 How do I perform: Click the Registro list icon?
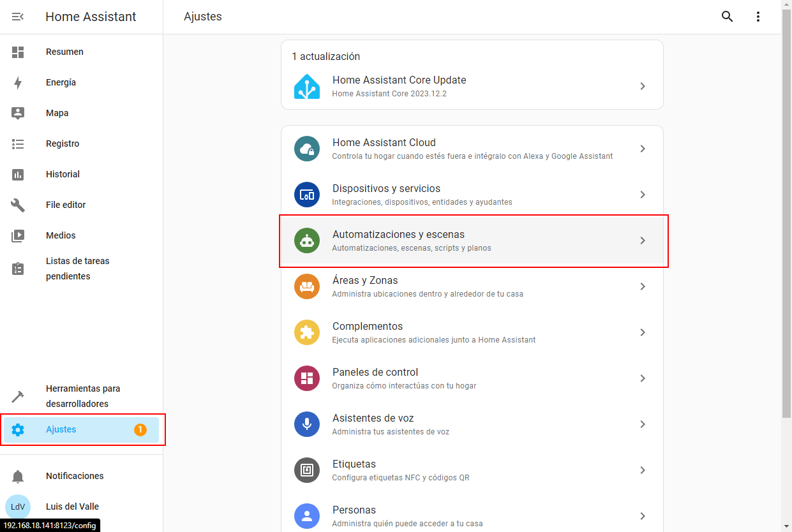[18, 144]
